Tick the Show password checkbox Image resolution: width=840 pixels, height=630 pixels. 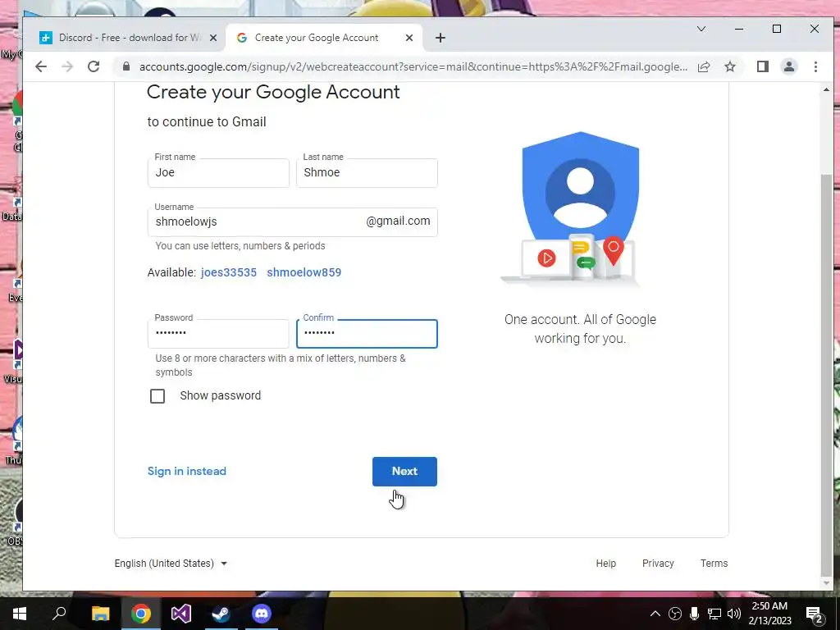click(x=157, y=396)
